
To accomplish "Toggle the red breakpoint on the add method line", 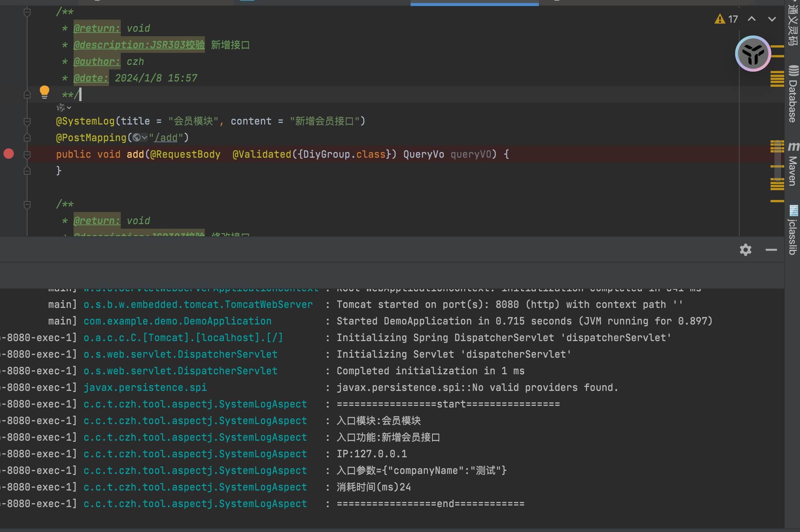I will click(9, 154).
